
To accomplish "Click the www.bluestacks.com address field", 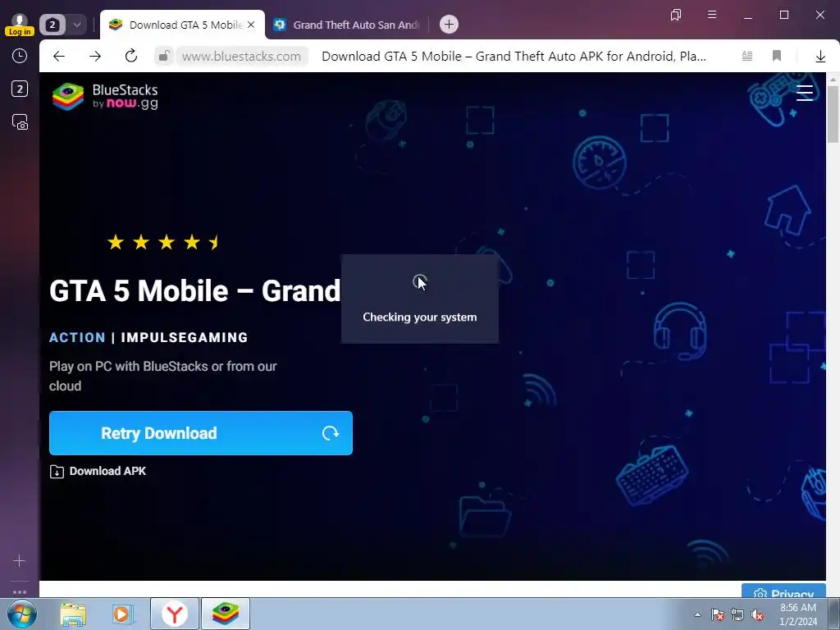I will pos(242,56).
